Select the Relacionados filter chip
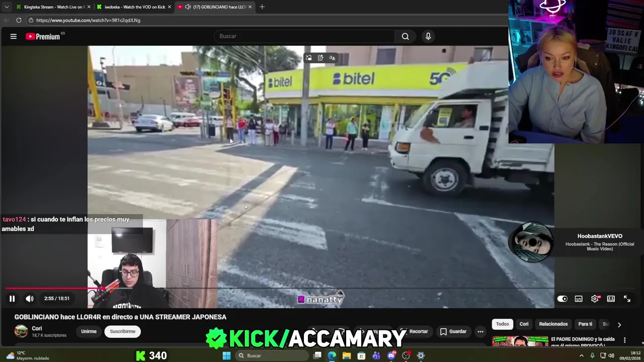The height and width of the screenshot is (362, 644). click(553, 324)
